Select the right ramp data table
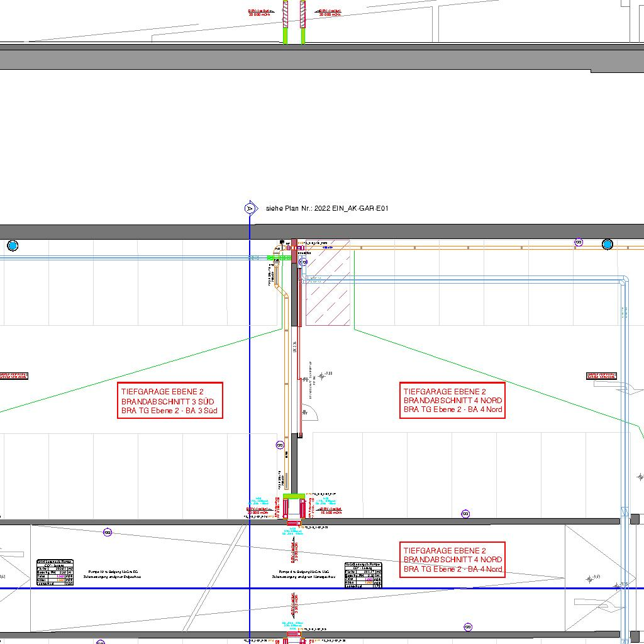The width and height of the screenshot is (644, 644). point(364,575)
